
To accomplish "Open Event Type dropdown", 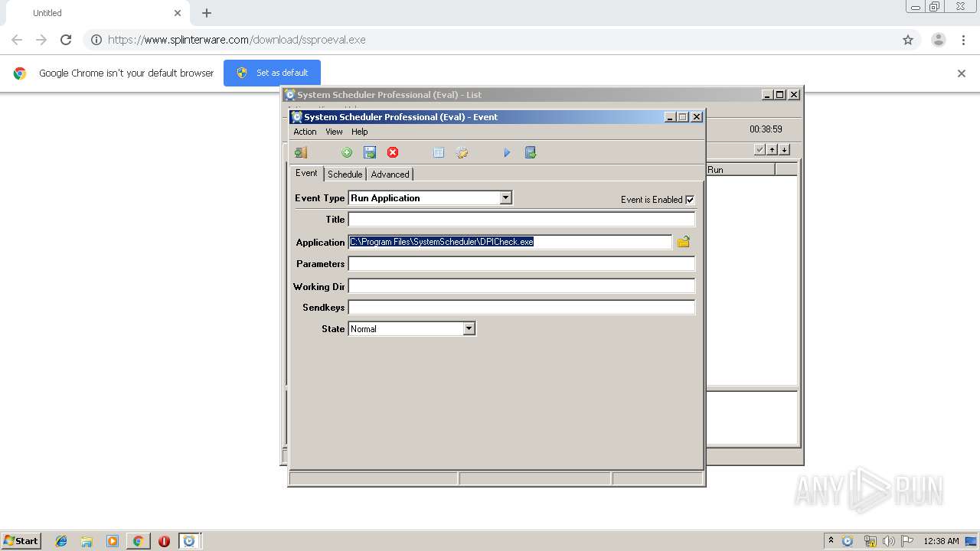I will (x=505, y=197).
